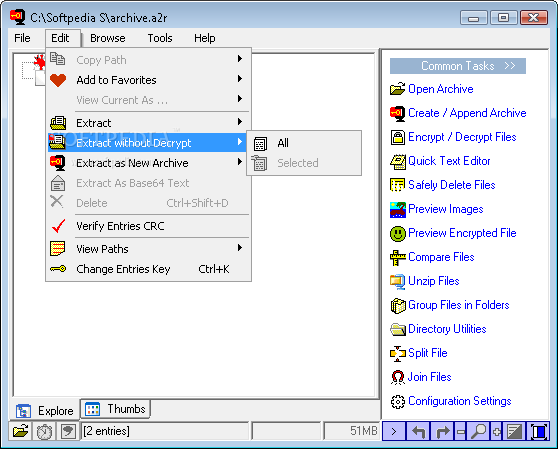558x449 pixels.
Task: Collapse the Common Tasks panel header
Action: [458, 66]
